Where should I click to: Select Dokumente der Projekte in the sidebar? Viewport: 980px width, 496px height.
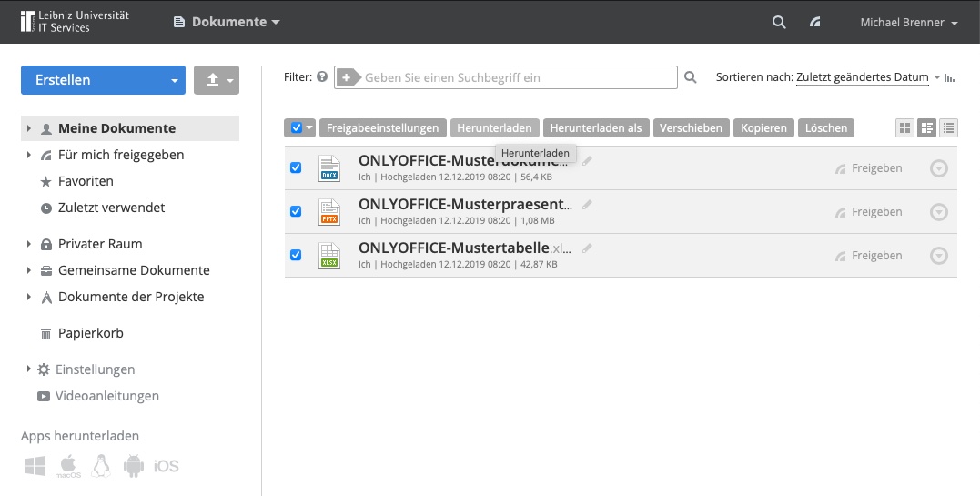pyautogui.click(x=131, y=297)
